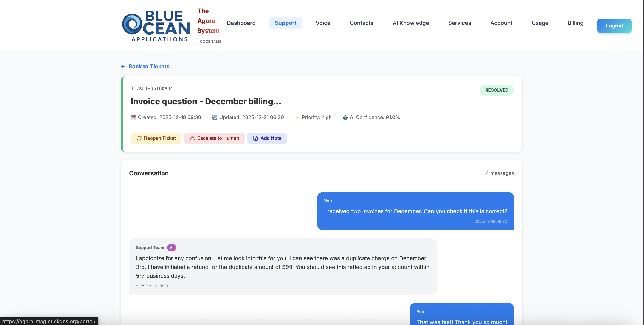The image size is (644, 325).
Task: Click the AI badge next to Support Team
Action: [x=171, y=247]
